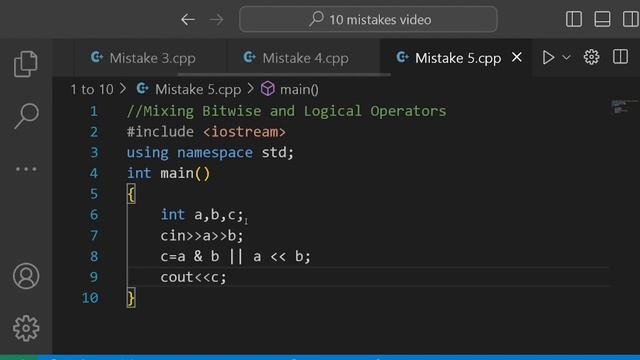Click the opening brace on line 5
The height and width of the screenshot is (360, 640).
tap(131, 194)
